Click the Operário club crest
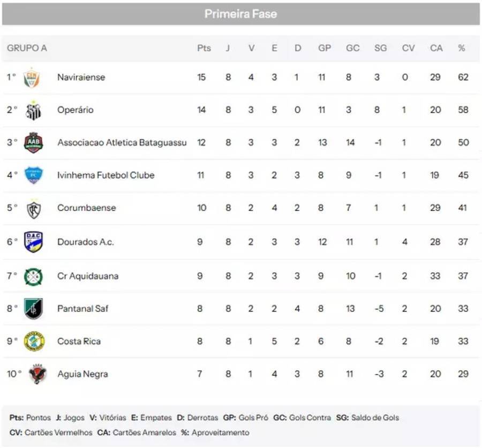 click(x=33, y=110)
